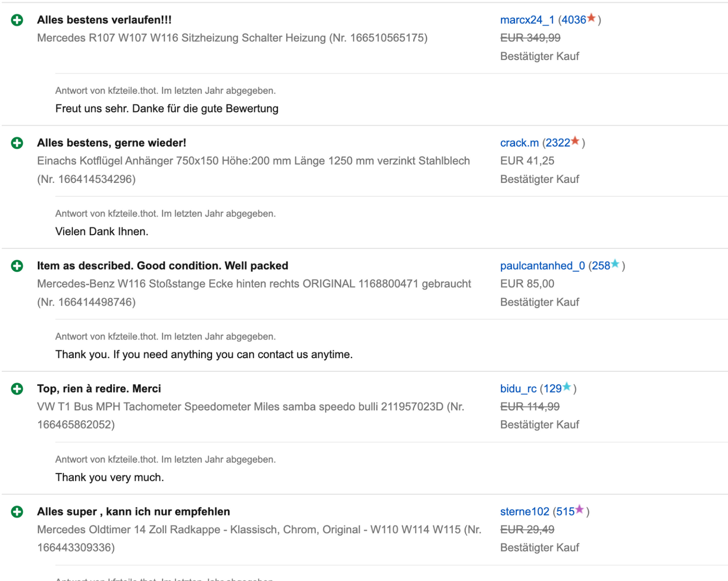The width and height of the screenshot is (728, 581).
Task: Open the marcx24_1 user profile
Action: (x=527, y=20)
